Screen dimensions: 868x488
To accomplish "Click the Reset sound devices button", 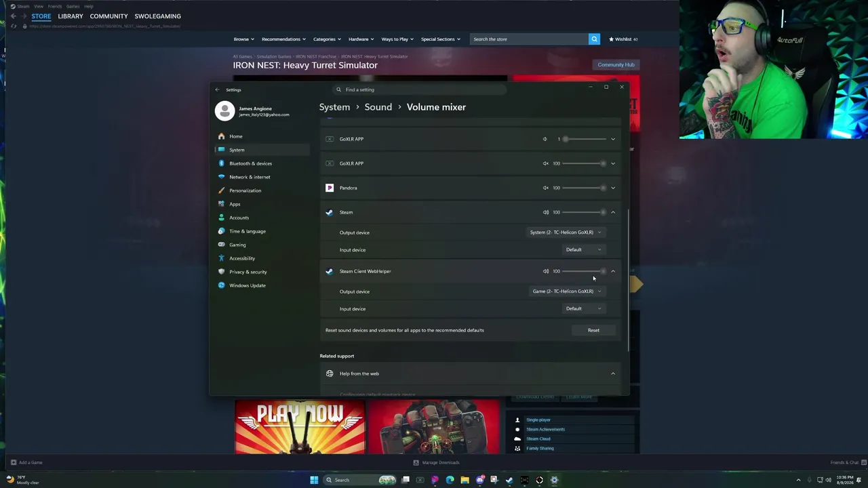I will (x=593, y=330).
